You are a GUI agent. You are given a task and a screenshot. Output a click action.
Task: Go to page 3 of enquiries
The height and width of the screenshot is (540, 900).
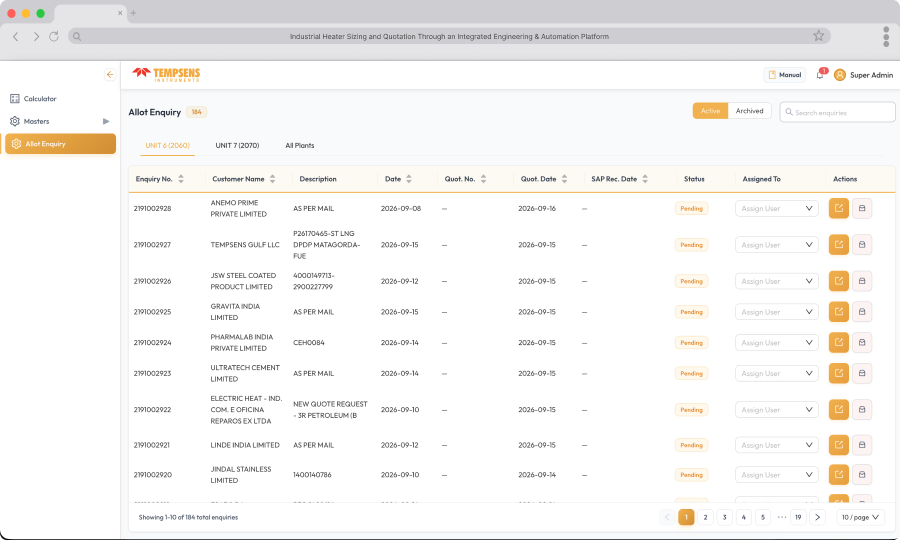(724, 517)
